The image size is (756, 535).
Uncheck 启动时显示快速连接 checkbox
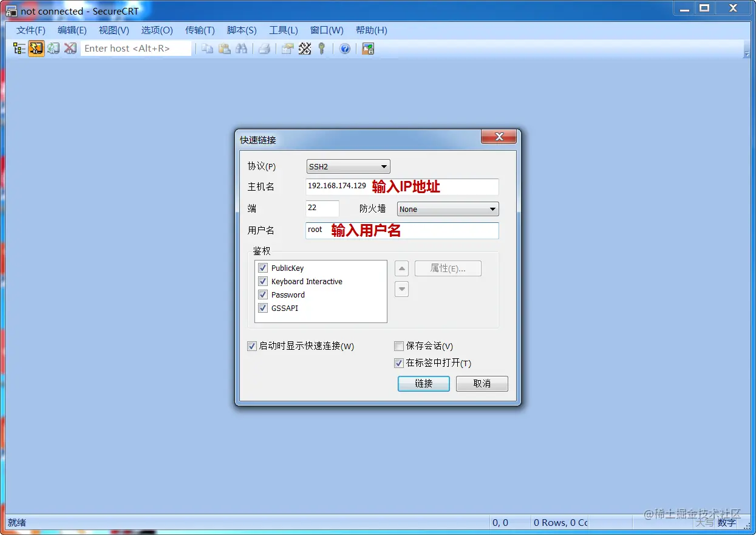pyautogui.click(x=252, y=346)
